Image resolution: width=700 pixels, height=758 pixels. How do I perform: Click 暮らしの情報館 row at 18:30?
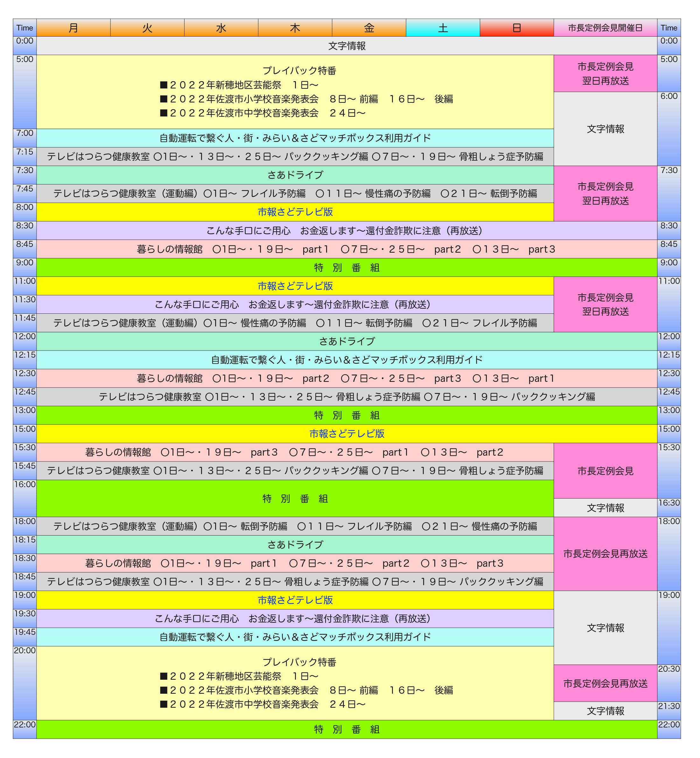[295, 563]
